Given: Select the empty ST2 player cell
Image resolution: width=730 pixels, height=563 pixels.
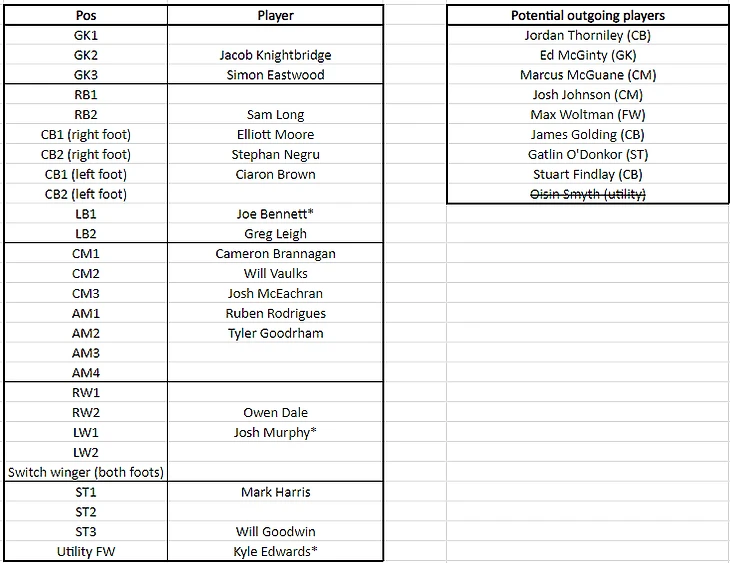Looking at the screenshot, I should click(x=275, y=512).
